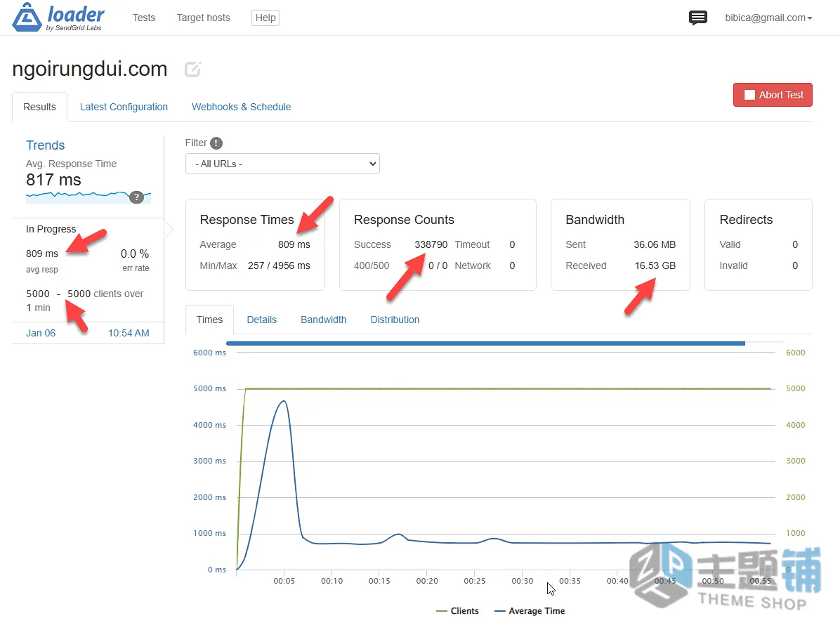Select the Times chart tab
The image size is (840, 630).
(x=209, y=320)
